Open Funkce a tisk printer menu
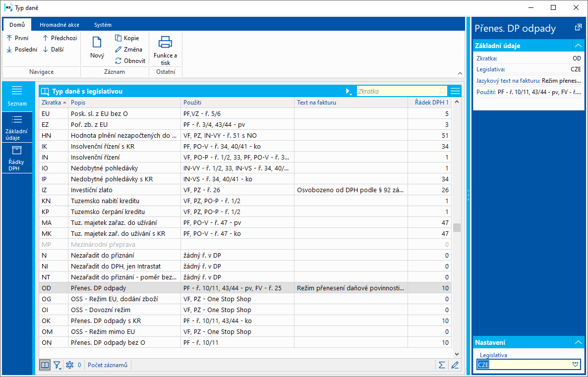This screenshot has width=588, height=377. [x=166, y=51]
